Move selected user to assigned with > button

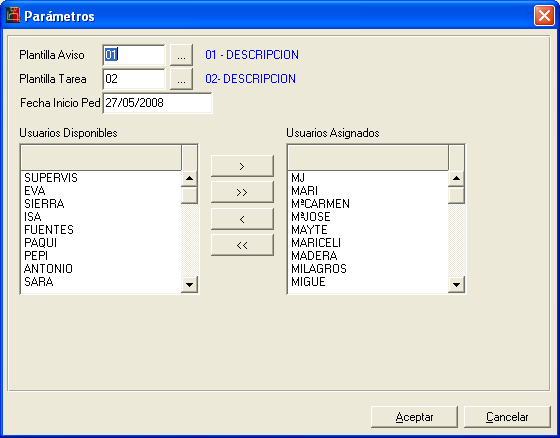(x=242, y=166)
